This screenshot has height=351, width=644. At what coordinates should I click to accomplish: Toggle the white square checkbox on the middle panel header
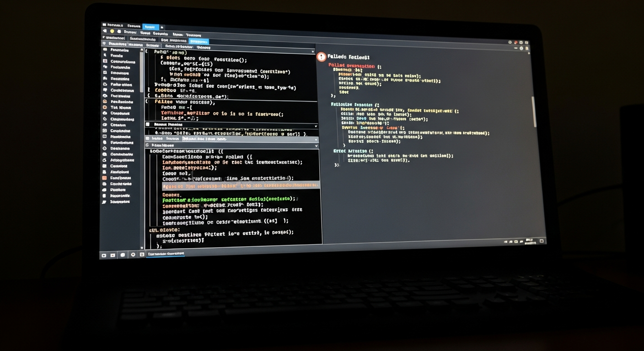coord(148,124)
